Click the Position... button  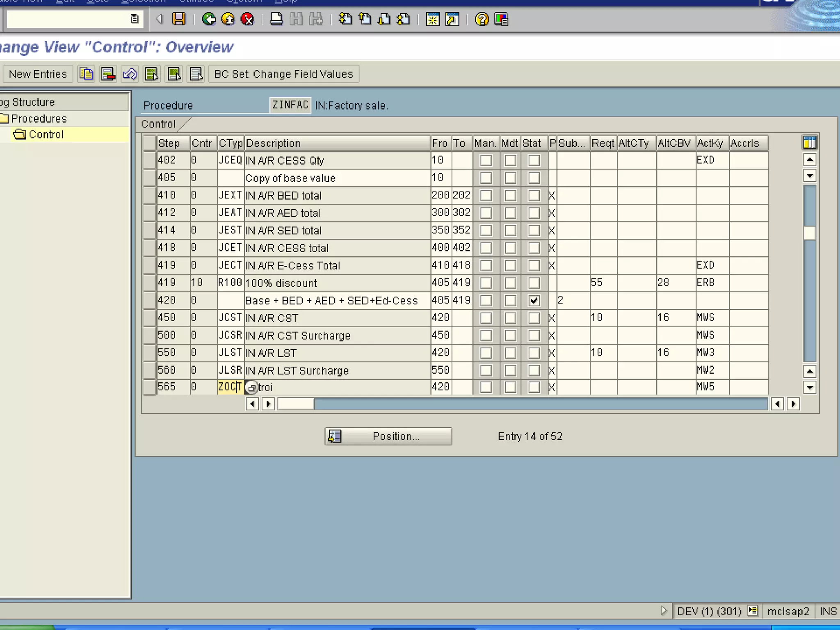coord(388,436)
